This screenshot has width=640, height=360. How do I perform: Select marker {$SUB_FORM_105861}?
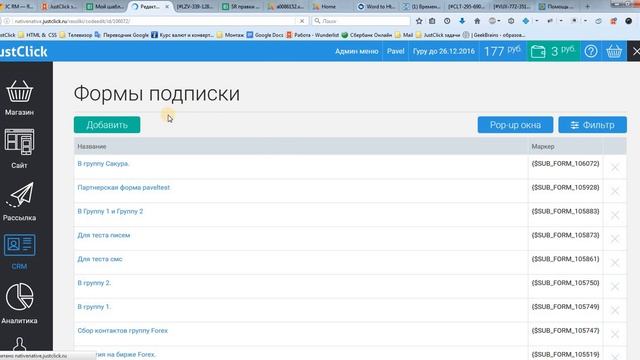(565, 259)
